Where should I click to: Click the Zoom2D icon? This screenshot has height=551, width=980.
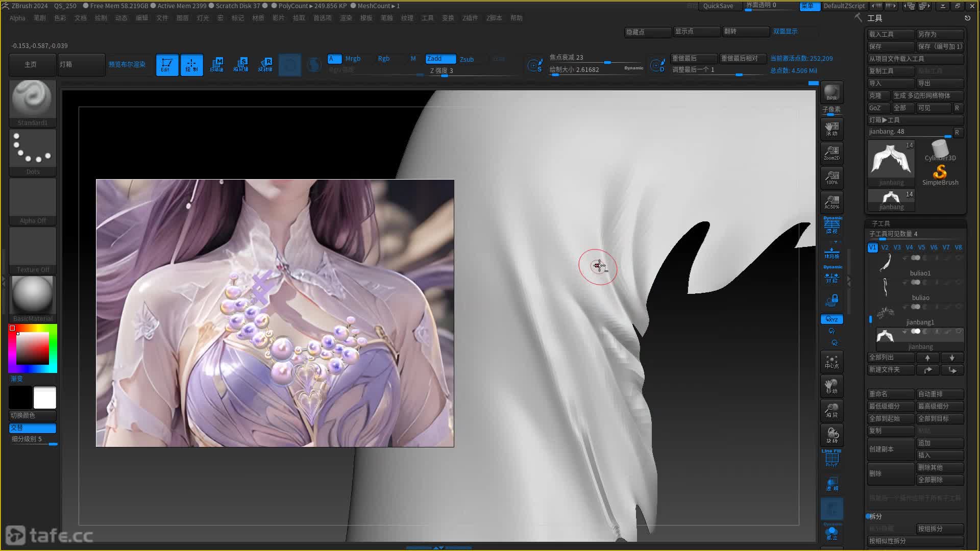coord(831,153)
